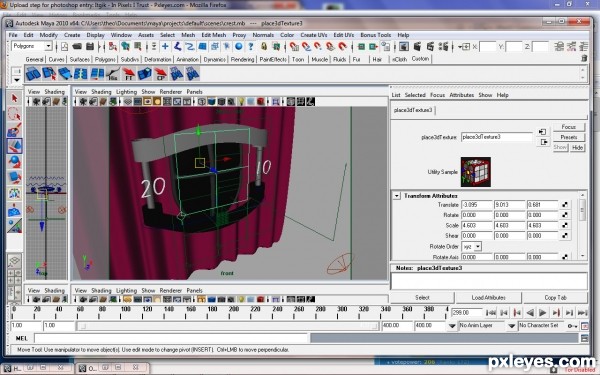Toggle the Hide button in Attribute Editor
Viewport: 600px width, 375px height.
point(577,148)
